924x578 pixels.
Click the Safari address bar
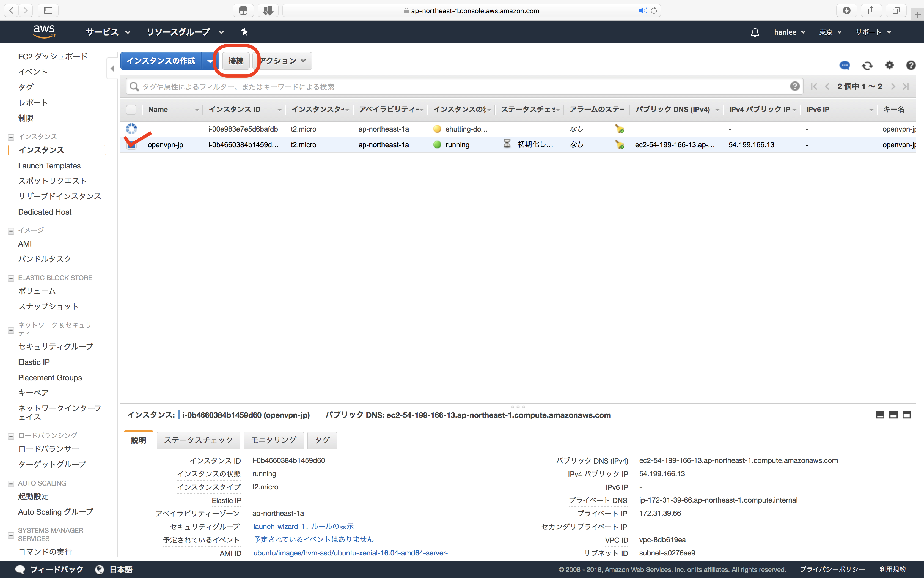coord(471,11)
